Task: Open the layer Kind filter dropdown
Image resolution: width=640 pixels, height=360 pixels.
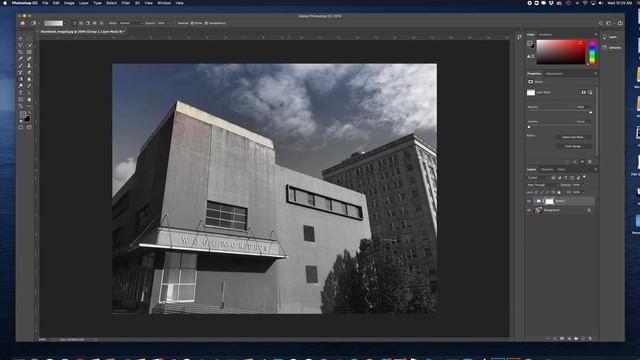Action: coord(538,178)
